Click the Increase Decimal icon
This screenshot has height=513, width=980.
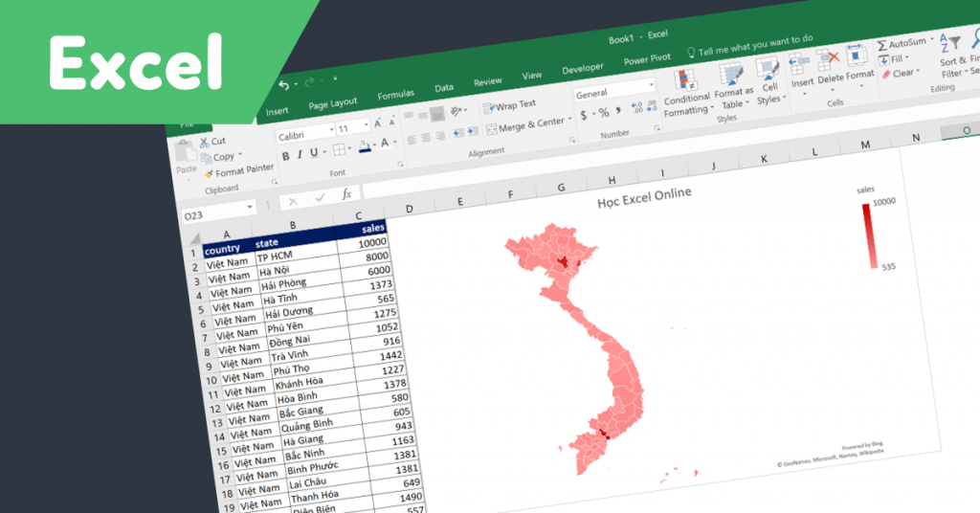click(636, 107)
